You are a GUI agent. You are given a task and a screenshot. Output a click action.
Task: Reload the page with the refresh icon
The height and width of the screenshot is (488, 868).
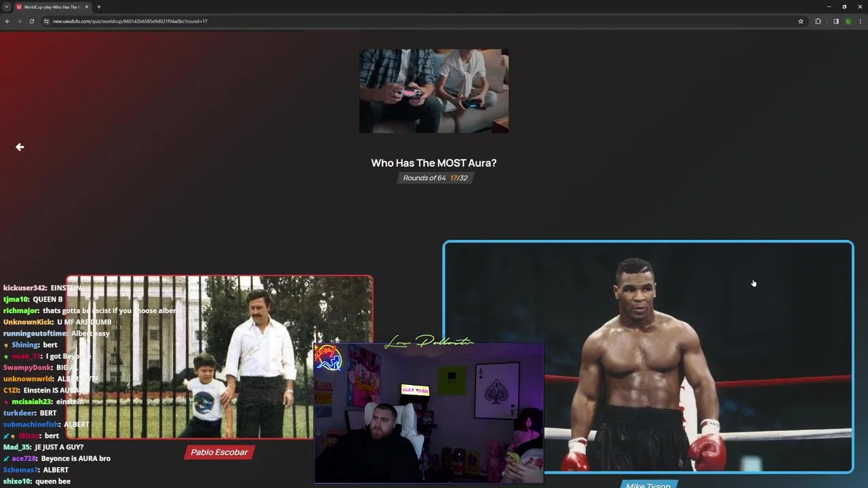point(31,21)
